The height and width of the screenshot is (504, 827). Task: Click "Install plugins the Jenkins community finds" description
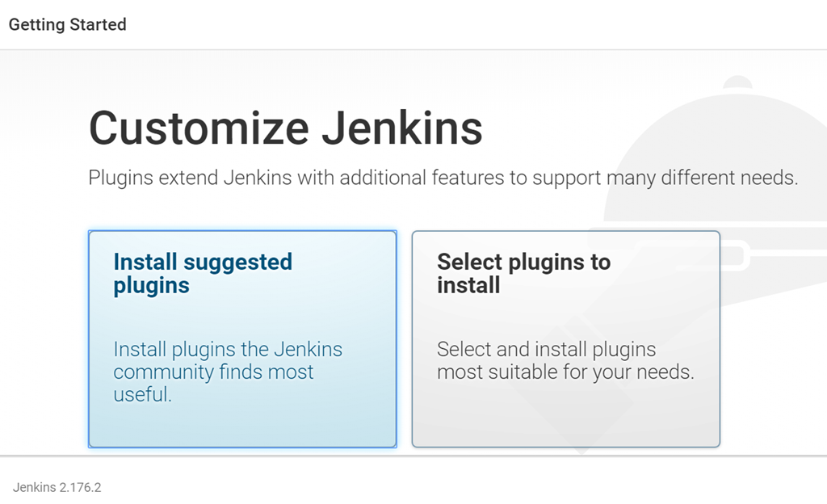(228, 360)
